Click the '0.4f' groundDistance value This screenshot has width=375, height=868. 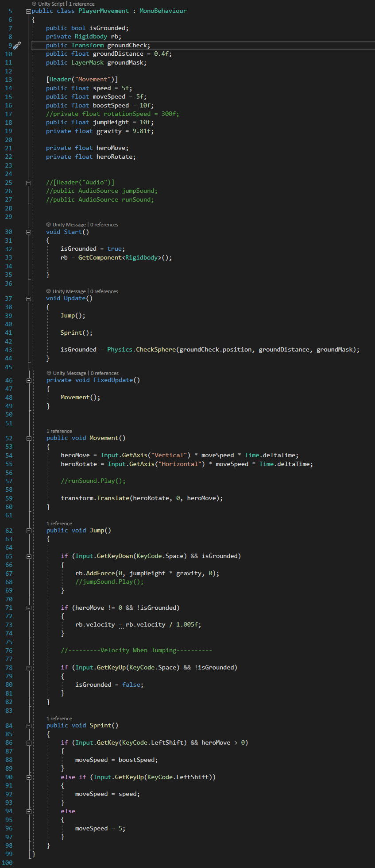click(x=161, y=54)
